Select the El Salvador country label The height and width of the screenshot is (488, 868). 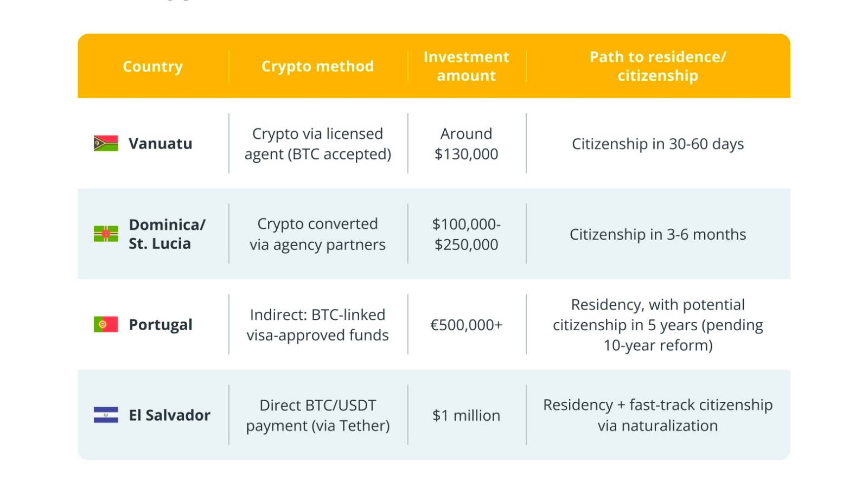(x=169, y=415)
